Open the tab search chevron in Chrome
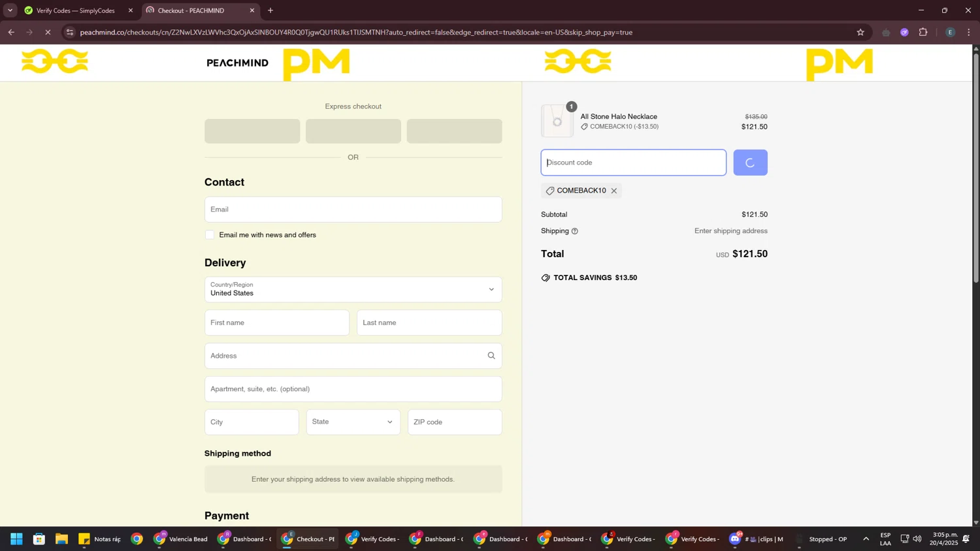The width and height of the screenshot is (980, 551). 10,10
